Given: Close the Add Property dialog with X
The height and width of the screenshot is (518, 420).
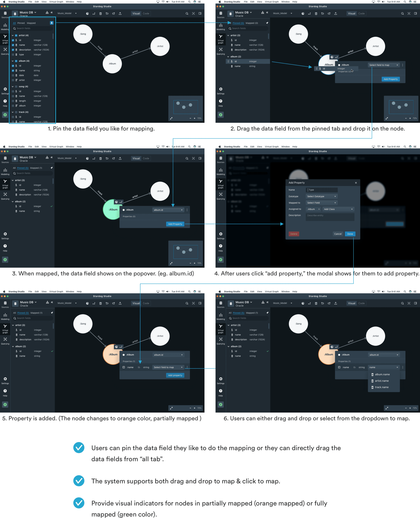Looking at the screenshot, I should click(356, 183).
